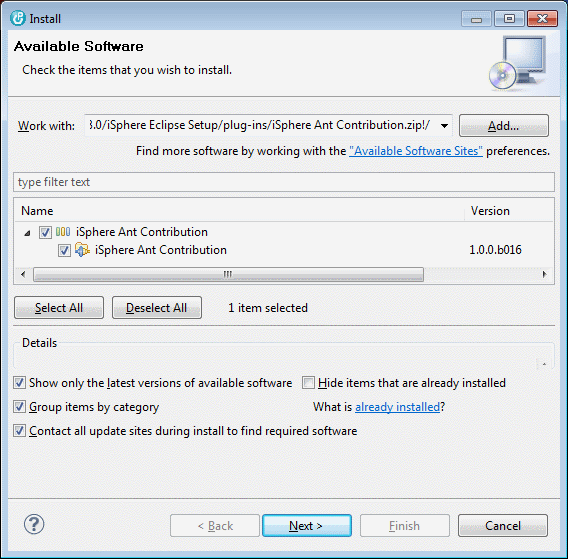Open the already installed link
568x559 pixels.
point(397,407)
